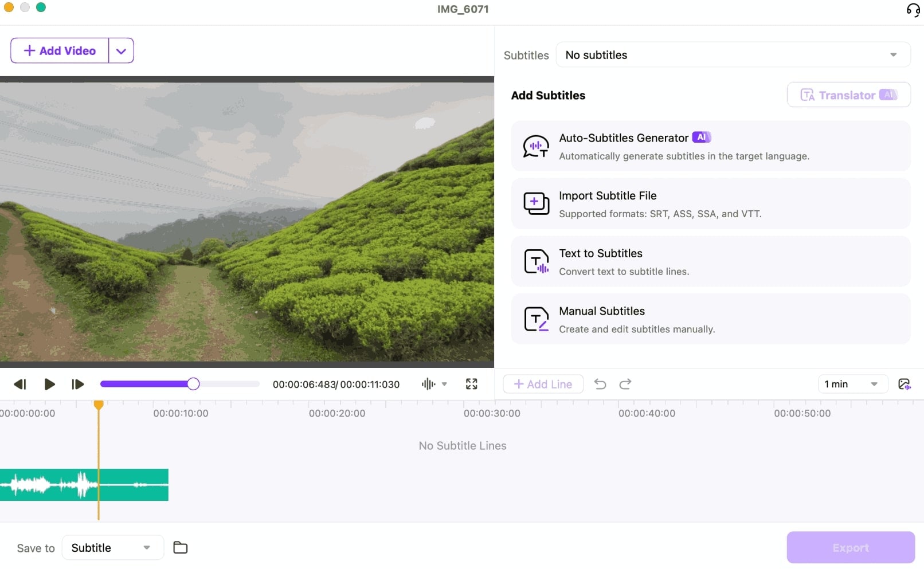Viewport: 924px width, 569px height.
Task: Click 'Create and edit subtitles manually.' description
Action: coord(637,329)
